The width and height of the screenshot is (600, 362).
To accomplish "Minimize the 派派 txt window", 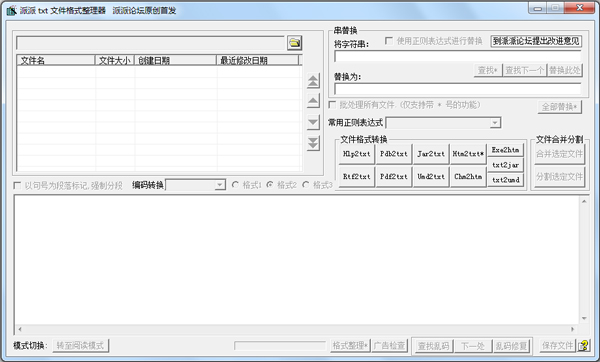I will (538, 8).
